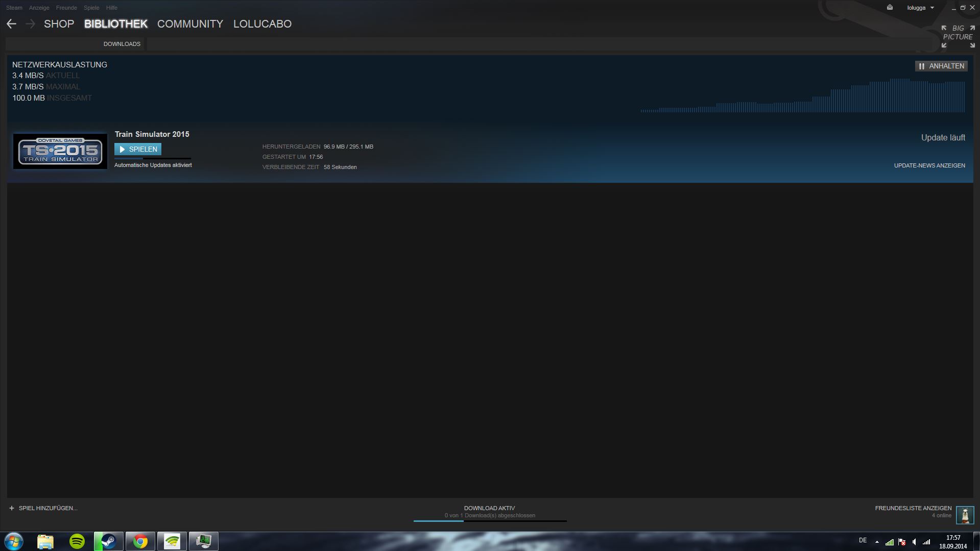The image size is (980, 551).
Task: Click the Train Simulator 2015 logo thumbnail
Action: coord(60,151)
